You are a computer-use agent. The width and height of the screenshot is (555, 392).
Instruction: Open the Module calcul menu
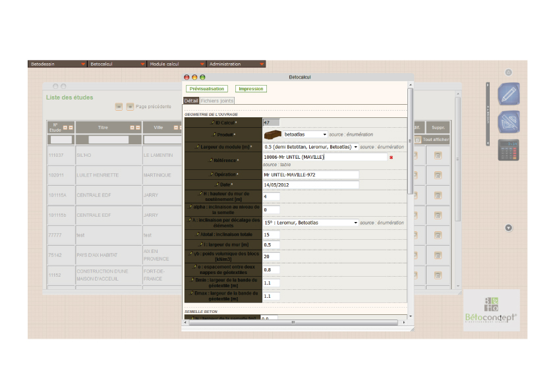(176, 64)
